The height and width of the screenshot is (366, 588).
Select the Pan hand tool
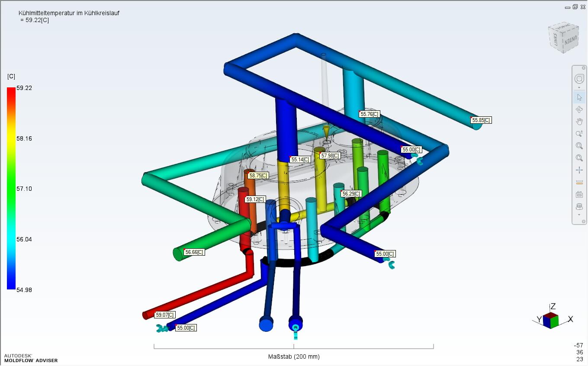tap(579, 122)
